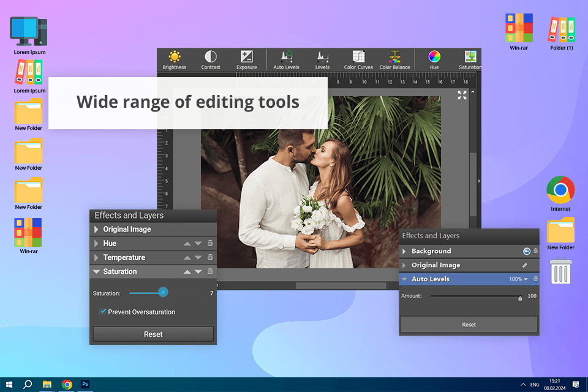Move the Saturation effect down
Viewport: 588px width, 392px height.
tap(198, 271)
